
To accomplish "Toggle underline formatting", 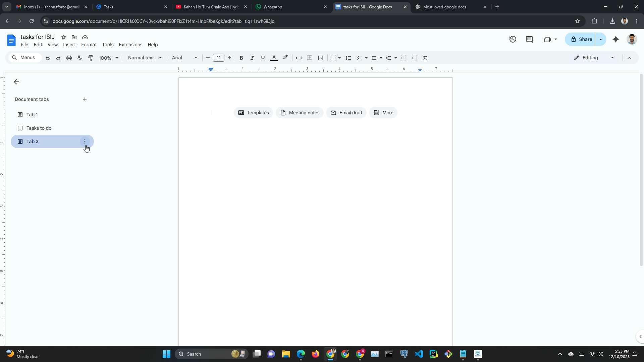I will (263, 58).
